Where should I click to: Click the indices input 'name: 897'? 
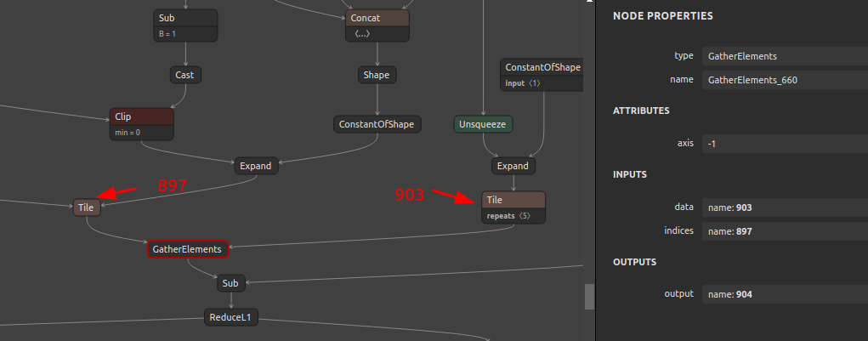pyautogui.click(x=785, y=231)
